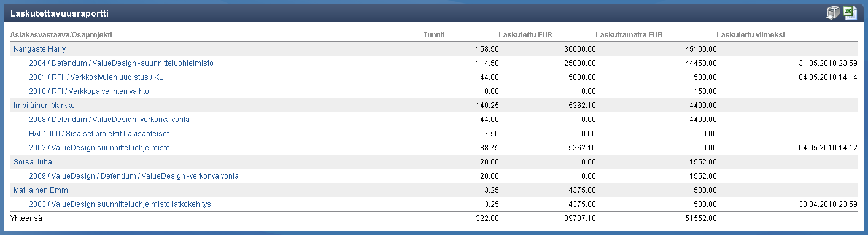Image resolution: width=868 pixels, height=235 pixels.
Task: Open project 2002 ValueDesign suunnitteluohjelmisto
Action: pyautogui.click(x=99, y=148)
